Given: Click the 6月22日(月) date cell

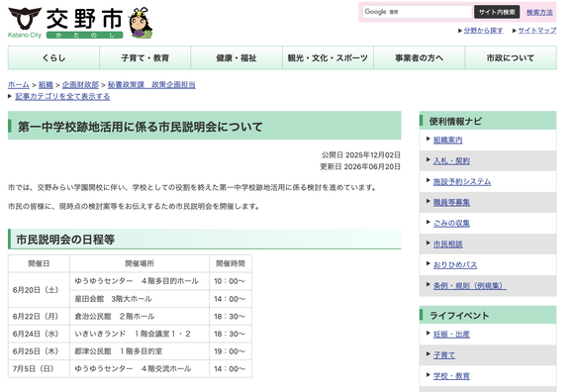Looking at the screenshot, I should [39, 317].
